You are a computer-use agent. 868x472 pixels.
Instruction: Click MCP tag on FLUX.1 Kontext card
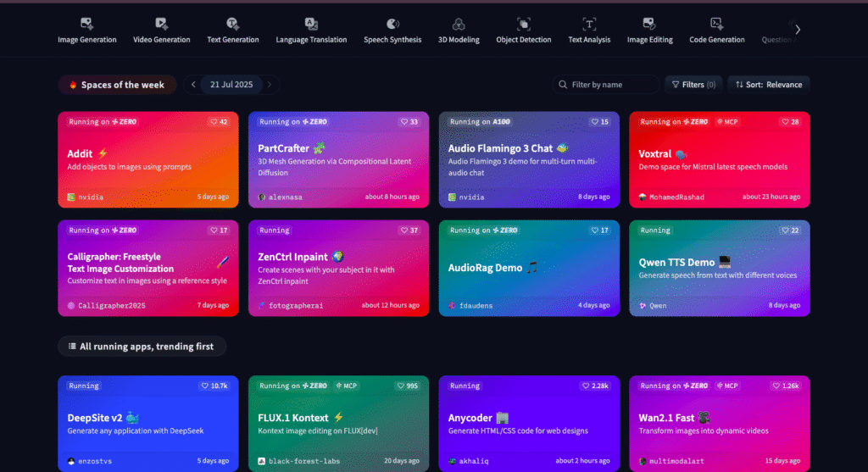pyautogui.click(x=347, y=386)
